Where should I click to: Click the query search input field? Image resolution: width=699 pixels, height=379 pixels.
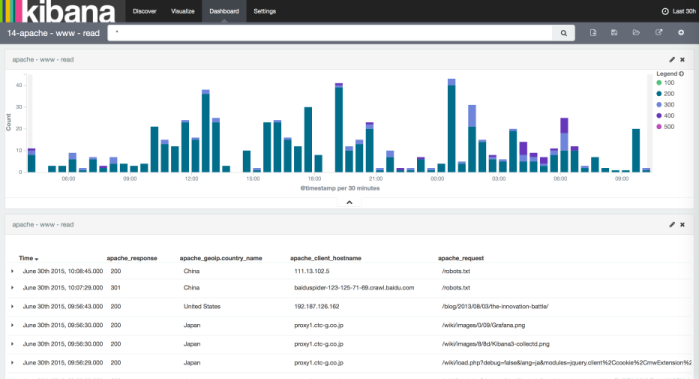(330, 33)
